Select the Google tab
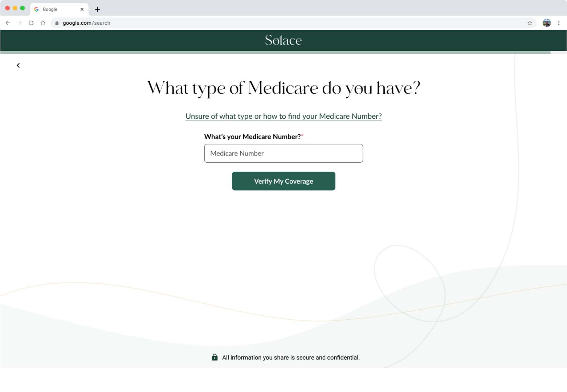Screen dimensions: 567x392 click(x=59, y=9)
